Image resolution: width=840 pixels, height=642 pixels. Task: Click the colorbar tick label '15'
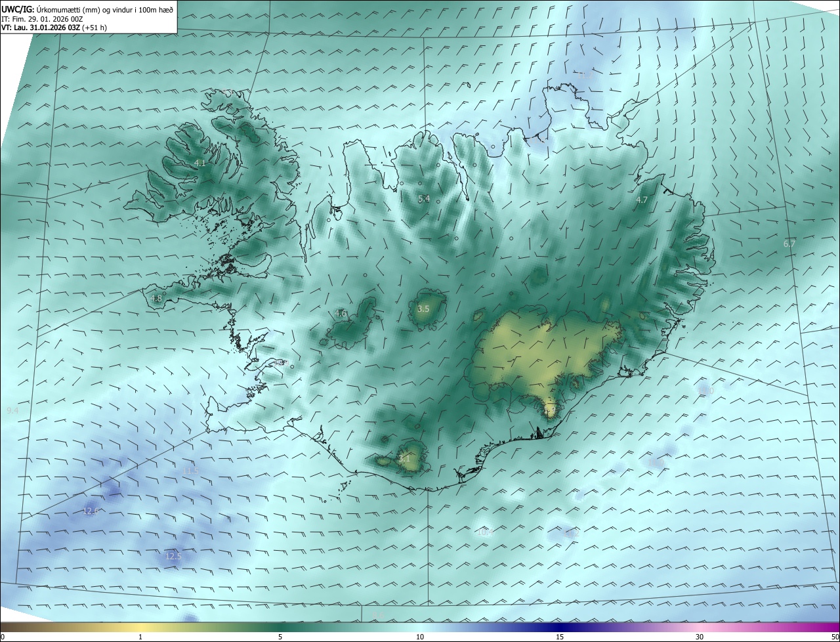[560, 637]
